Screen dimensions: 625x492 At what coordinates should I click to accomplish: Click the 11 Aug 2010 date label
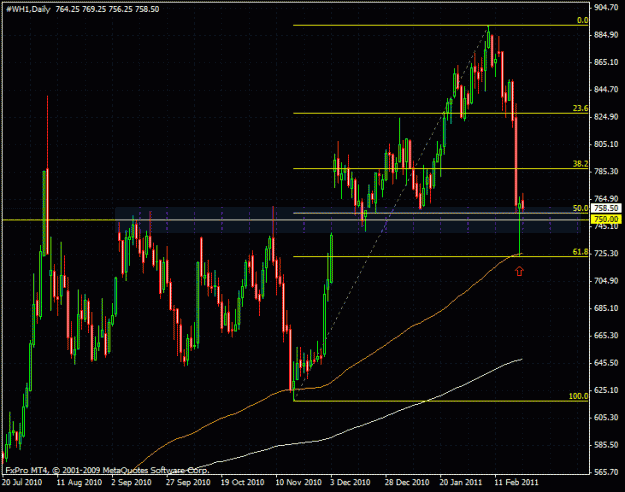[x=79, y=482]
